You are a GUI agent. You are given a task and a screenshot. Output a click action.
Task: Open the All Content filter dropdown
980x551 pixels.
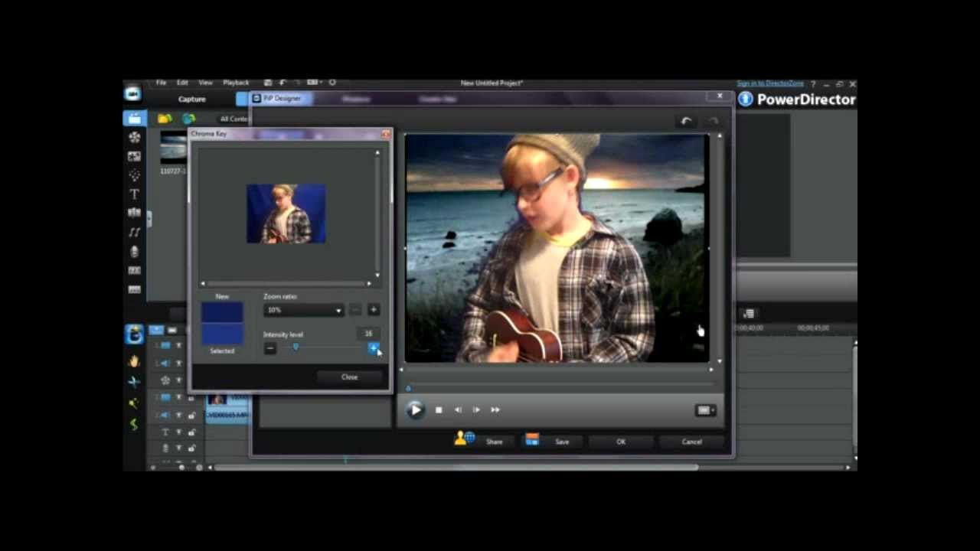[x=234, y=119]
